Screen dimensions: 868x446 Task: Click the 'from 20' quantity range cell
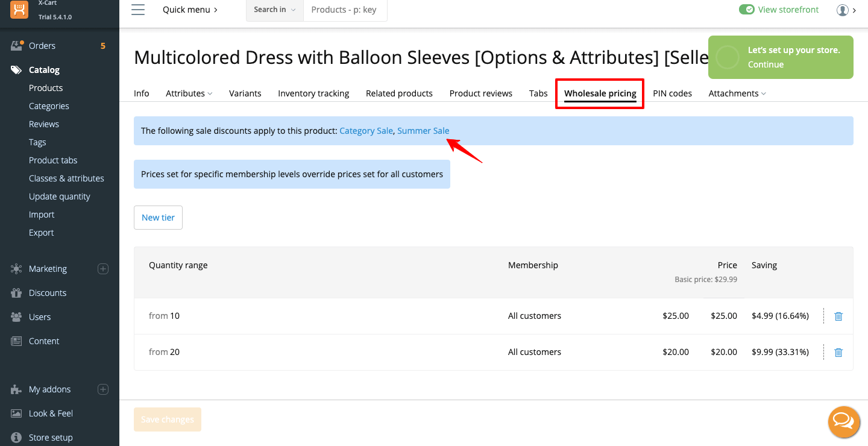click(x=164, y=352)
